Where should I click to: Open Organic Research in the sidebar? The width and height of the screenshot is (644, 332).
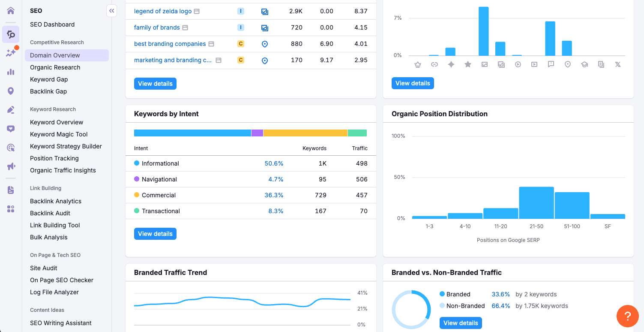(55, 67)
